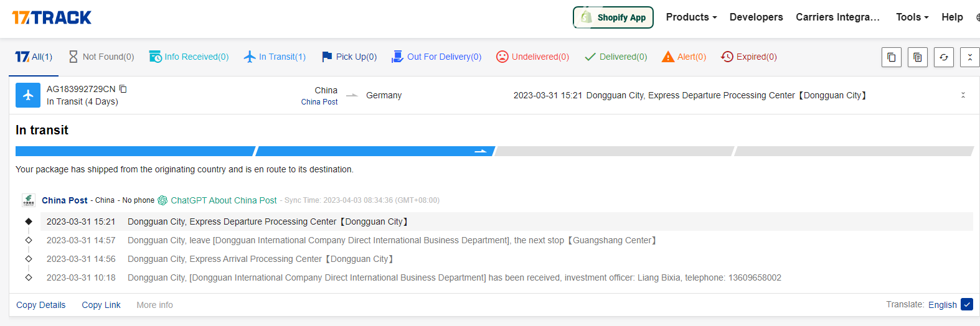Toggle the Translate English checkbox
Image resolution: width=980 pixels, height=326 pixels.
[x=966, y=304]
